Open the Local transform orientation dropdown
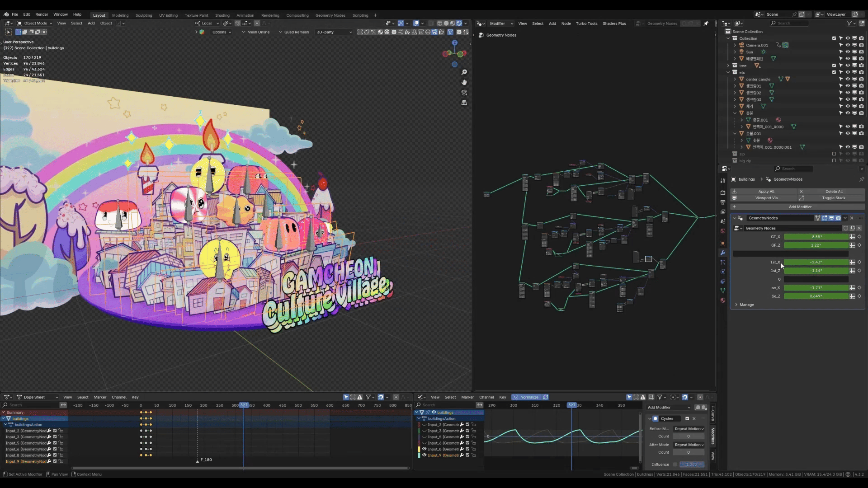This screenshot has height=488, width=868. tap(207, 23)
